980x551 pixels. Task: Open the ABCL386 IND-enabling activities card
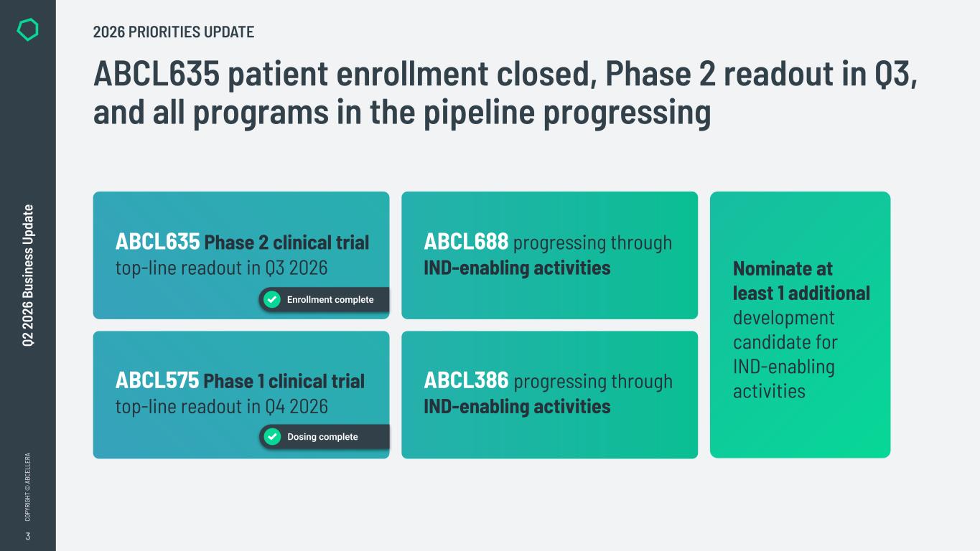click(x=549, y=395)
